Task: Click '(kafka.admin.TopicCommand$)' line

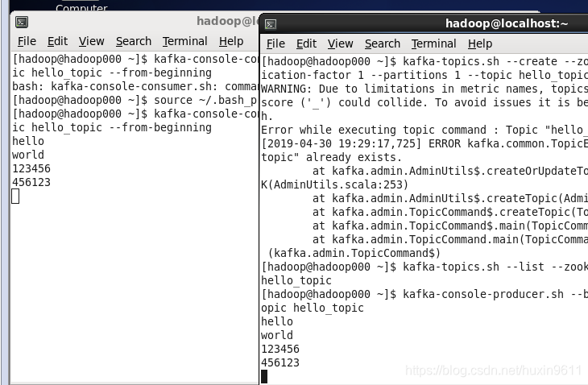Action: click(354, 253)
